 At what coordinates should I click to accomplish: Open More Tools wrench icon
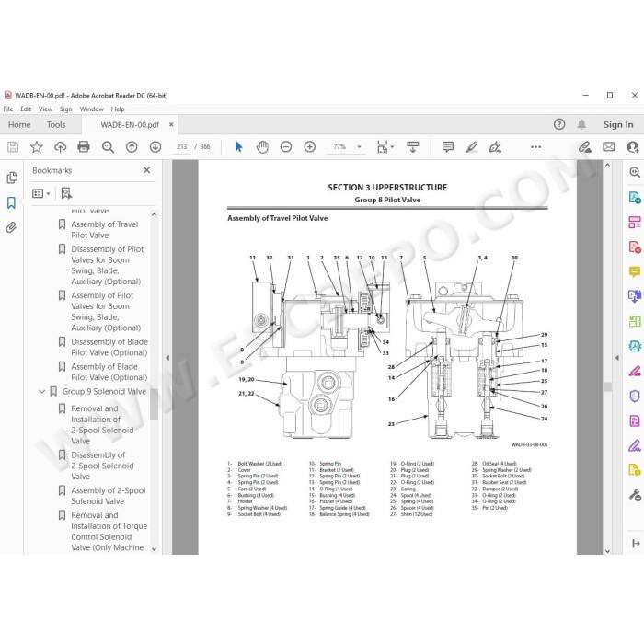[635, 495]
